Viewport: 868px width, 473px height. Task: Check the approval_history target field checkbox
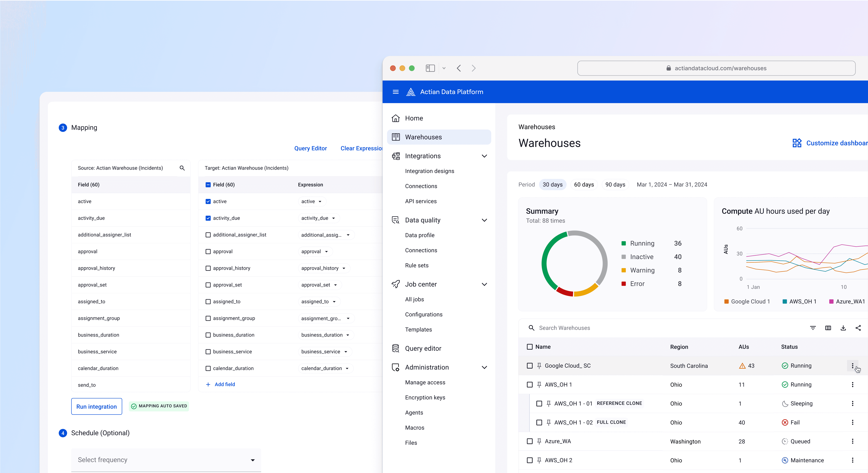[x=208, y=268]
